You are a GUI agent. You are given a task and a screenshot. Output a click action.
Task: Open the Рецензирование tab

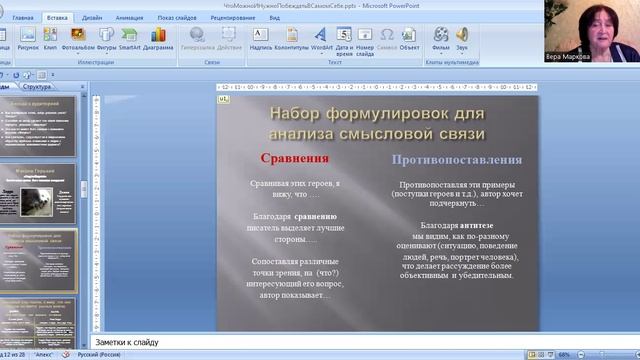coord(233,18)
